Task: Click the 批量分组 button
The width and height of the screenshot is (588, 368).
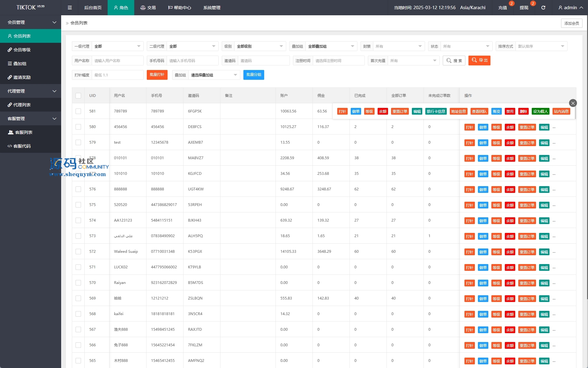Action: click(254, 75)
